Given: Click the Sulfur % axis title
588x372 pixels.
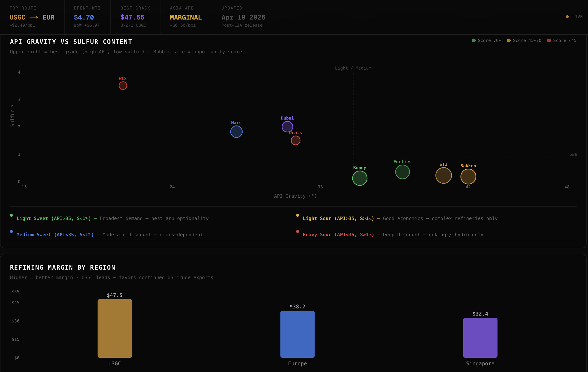Looking at the screenshot, I should coord(12,115).
